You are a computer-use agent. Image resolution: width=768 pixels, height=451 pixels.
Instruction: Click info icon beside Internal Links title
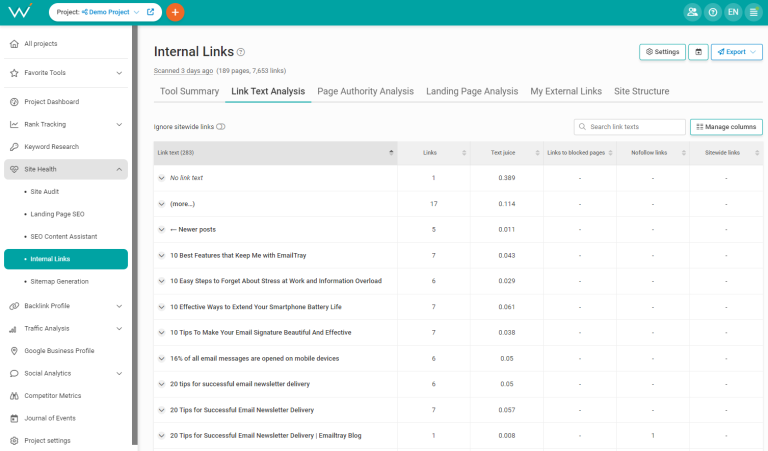click(x=240, y=52)
